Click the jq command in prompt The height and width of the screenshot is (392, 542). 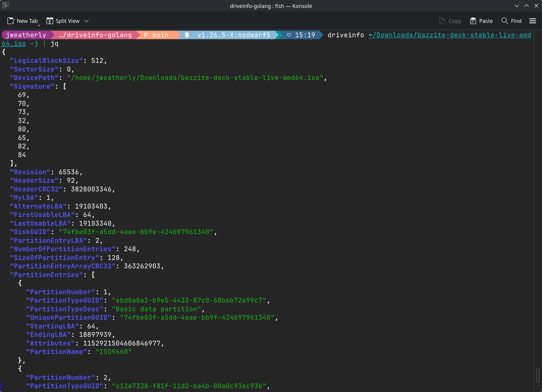point(55,44)
